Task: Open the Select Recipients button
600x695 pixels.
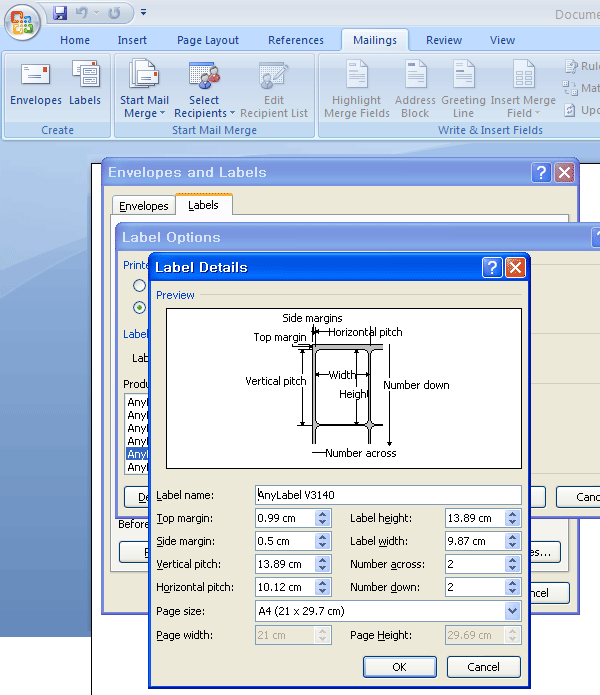Action: pyautogui.click(x=204, y=88)
